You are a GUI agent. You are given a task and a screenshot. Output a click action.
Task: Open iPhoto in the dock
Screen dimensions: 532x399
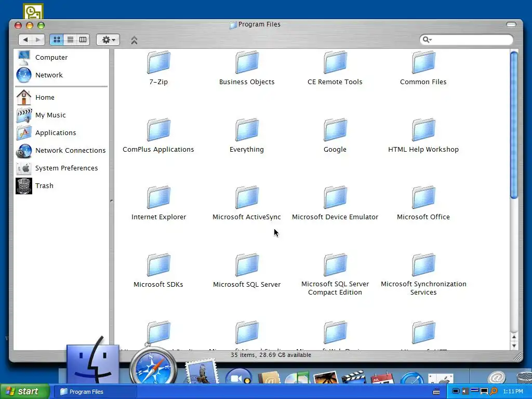[x=326, y=378]
